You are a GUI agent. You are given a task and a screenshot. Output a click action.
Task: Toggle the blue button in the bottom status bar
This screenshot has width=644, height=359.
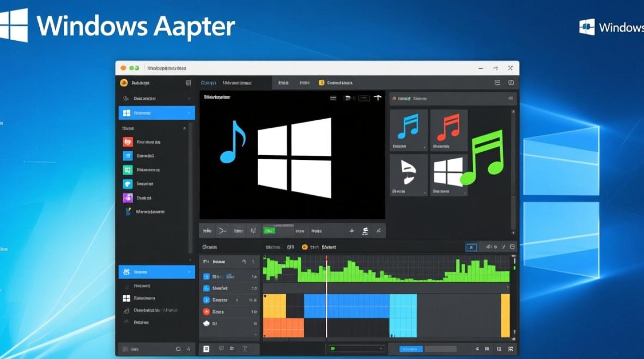[x=411, y=349]
